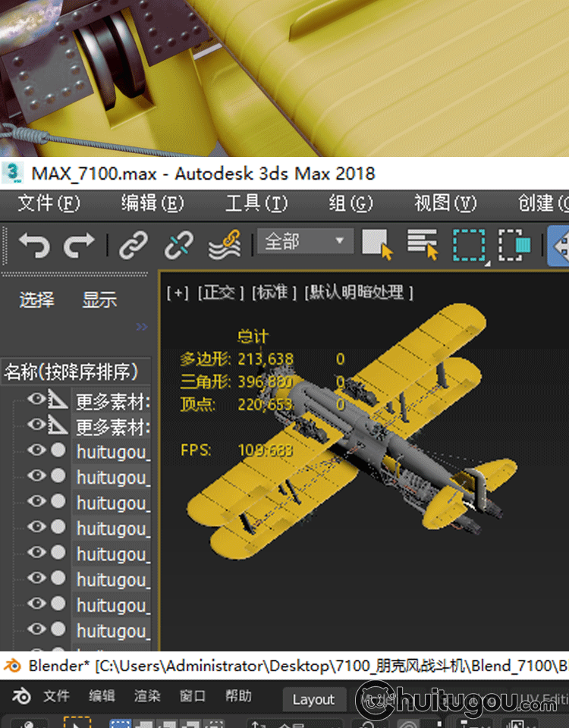Click the 总计 statistics heading
Image resolution: width=569 pixels, height=728 pixels.
[253, 336]
